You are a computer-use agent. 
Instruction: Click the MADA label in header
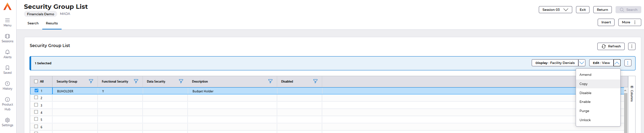(65, 14)
